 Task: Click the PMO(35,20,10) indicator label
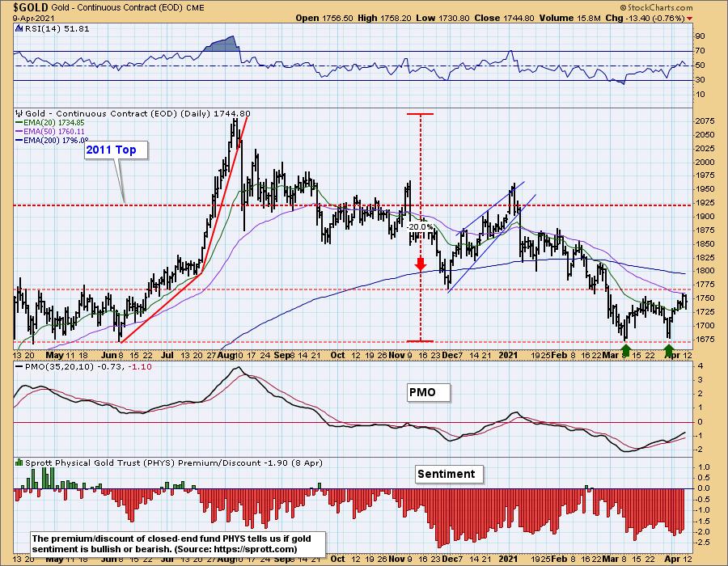click(x=87, y=366)
